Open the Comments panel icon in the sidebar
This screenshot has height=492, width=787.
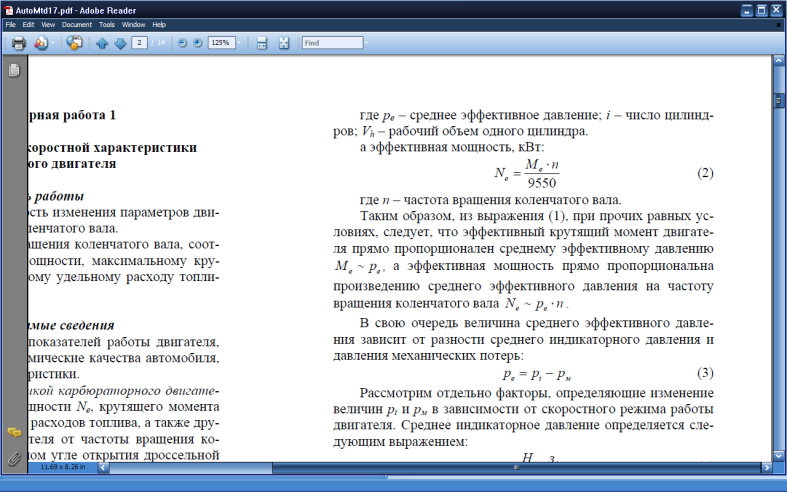(14, 432)
